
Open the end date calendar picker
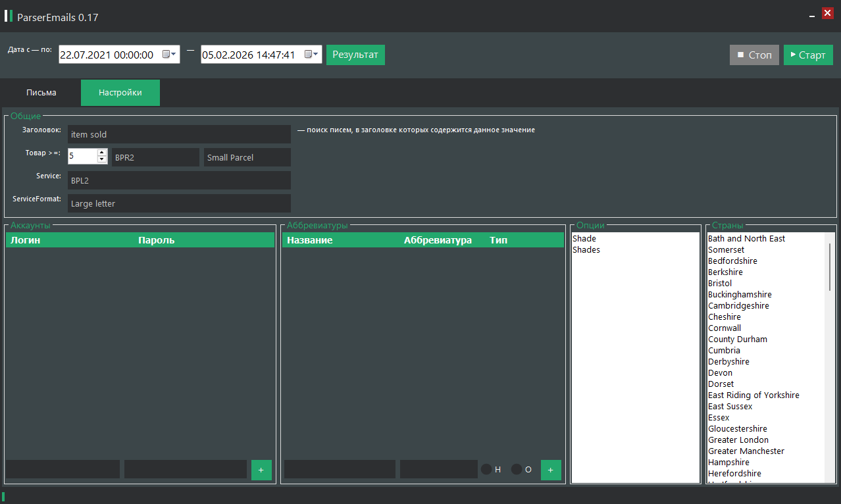pyautogui.click(x=311, y=55)
